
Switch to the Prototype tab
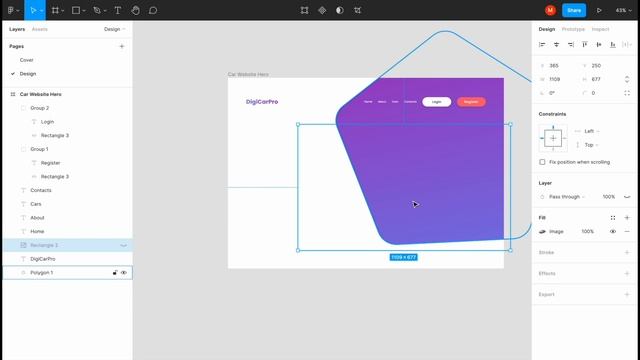click(573, 29)
